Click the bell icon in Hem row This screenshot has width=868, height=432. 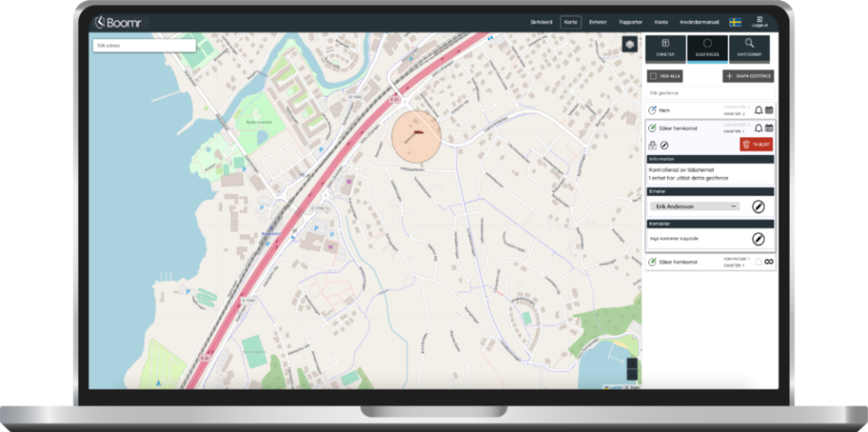click(758, 110)
